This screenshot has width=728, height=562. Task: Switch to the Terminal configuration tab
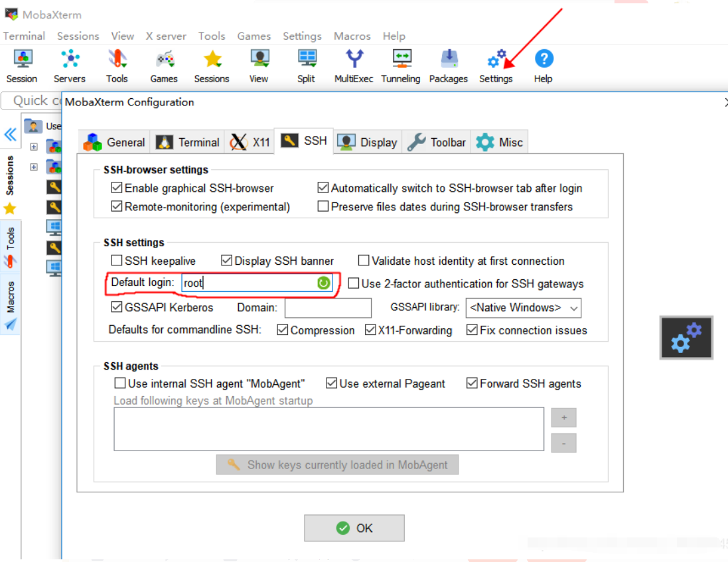pos(188,142)
